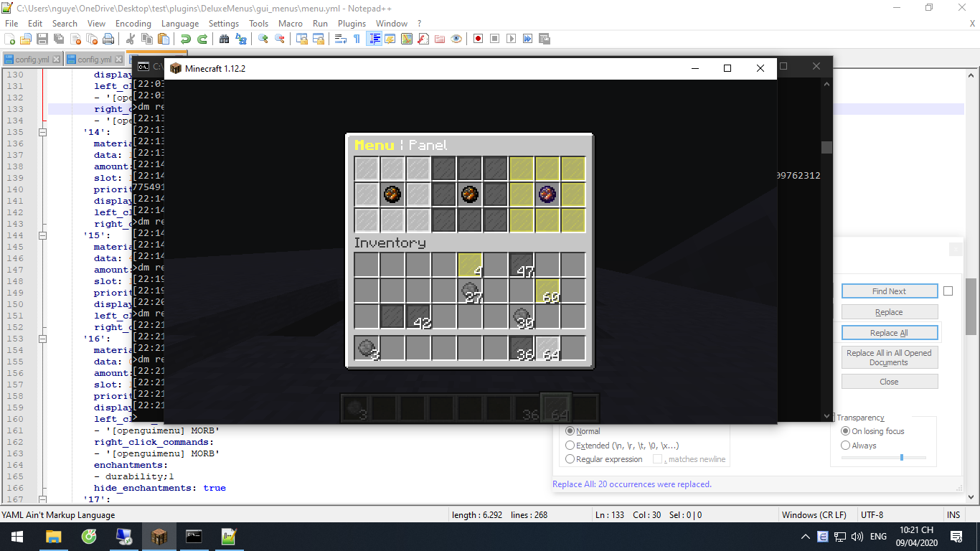Start monitoring with the eye icon
Image resolution: width=980 pixels, height=551 pixels.
click(456, 39)
